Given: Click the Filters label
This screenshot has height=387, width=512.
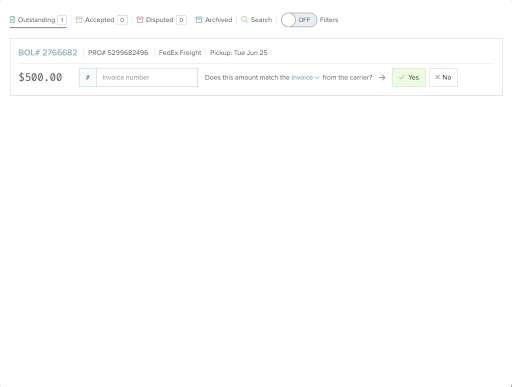Looking at the screenshot, I should coord(329,20).
